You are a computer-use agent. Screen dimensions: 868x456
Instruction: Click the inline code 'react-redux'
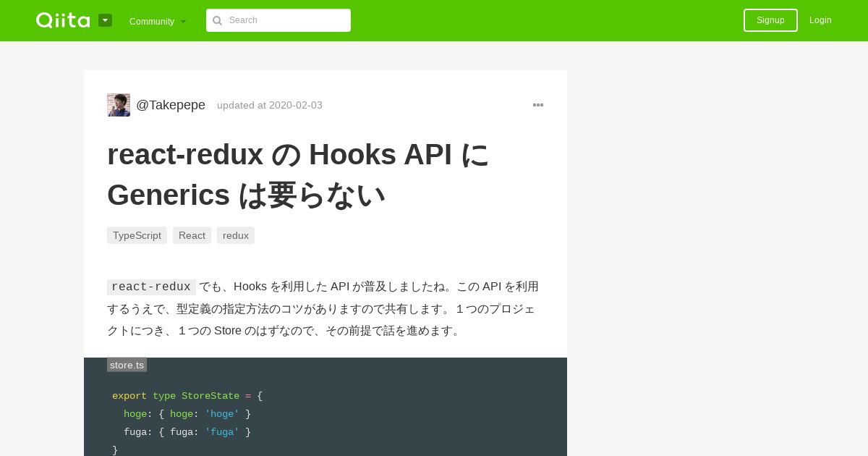click(x=151, y=287)
